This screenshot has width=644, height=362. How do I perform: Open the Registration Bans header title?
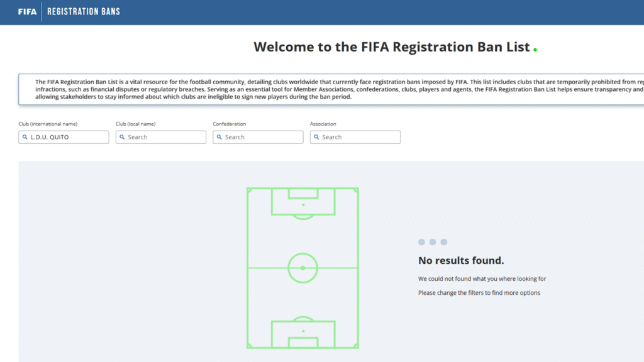coord(84,12)
